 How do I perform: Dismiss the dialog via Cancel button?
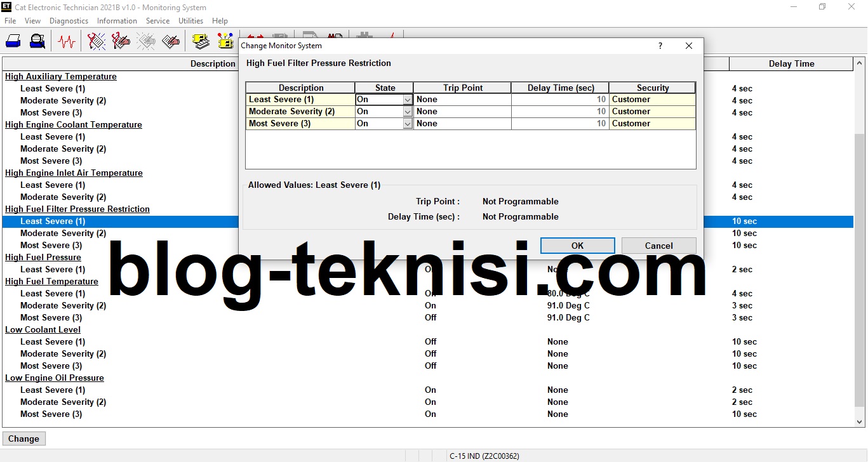coord(658,246)
